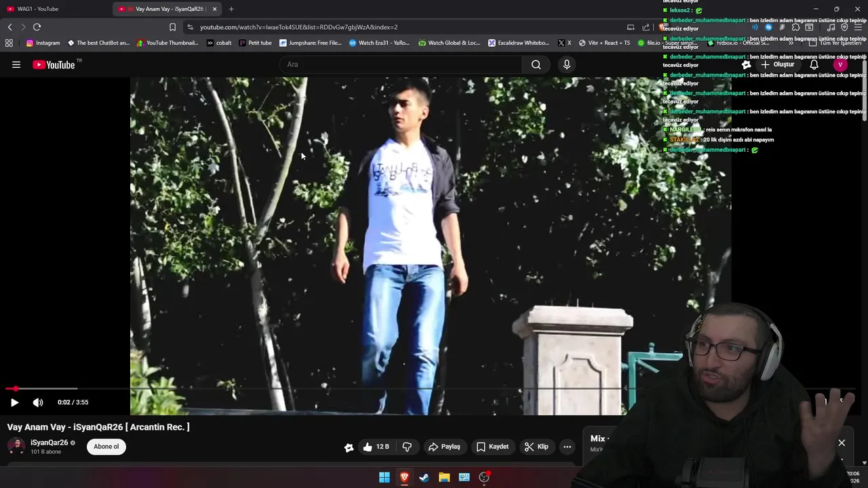Open the bookmarks apps grid icon
Image resolution: width=868 pixels, height=488 pixels.
(x=9, y=43)
